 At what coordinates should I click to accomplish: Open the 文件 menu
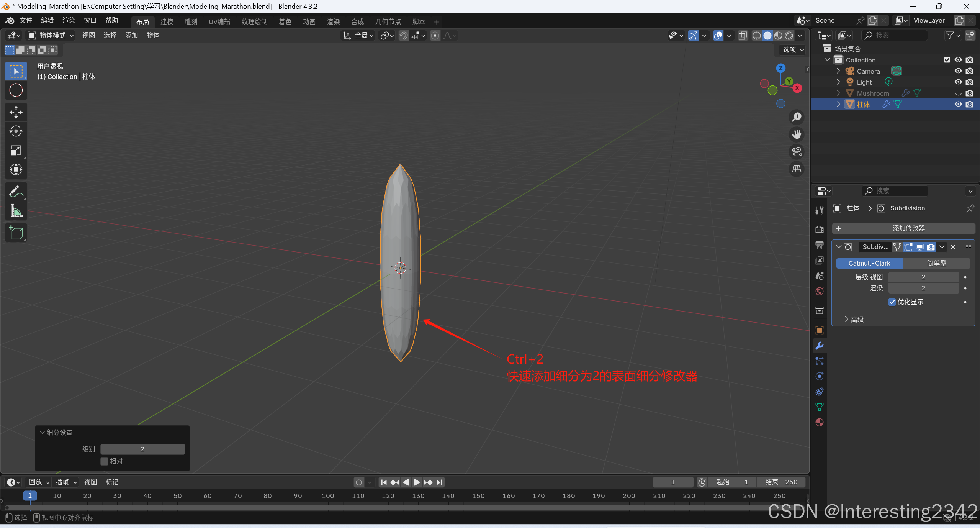[26, 20]
